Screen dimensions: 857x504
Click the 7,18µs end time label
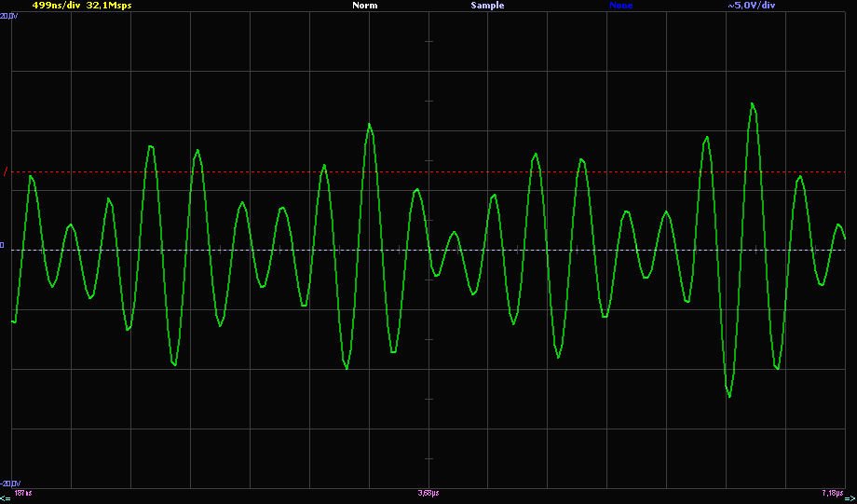point(832,492)
